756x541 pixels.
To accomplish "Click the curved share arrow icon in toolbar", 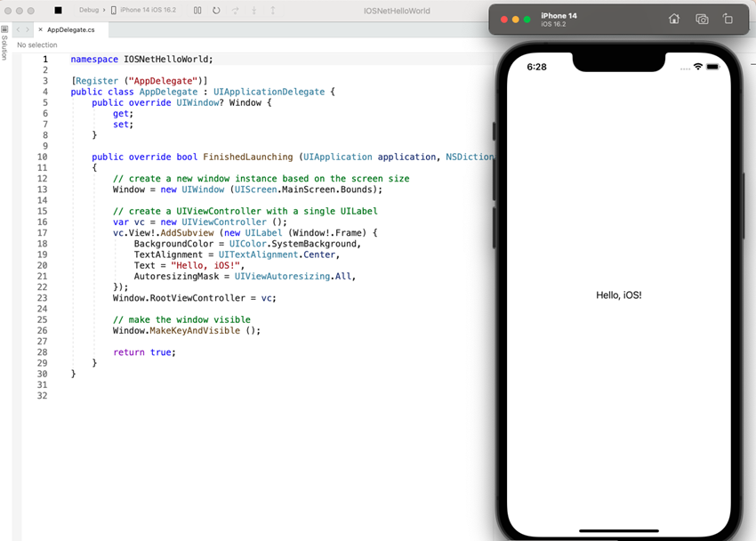I will [x=236, y=10].
